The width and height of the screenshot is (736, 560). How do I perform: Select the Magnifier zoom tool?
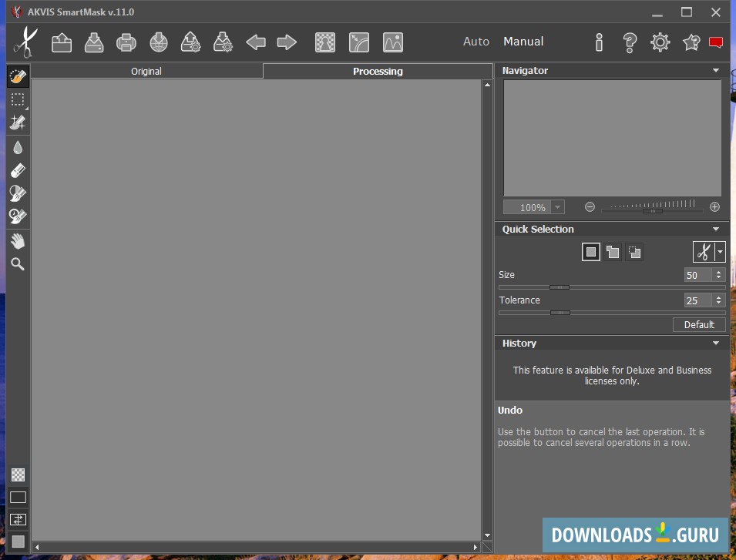(18, 264)
